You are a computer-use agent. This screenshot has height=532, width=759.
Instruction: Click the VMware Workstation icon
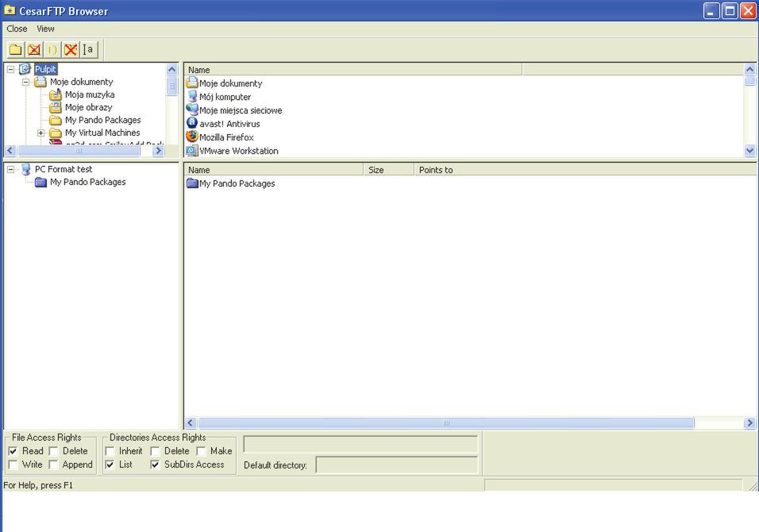pos(192,151)
